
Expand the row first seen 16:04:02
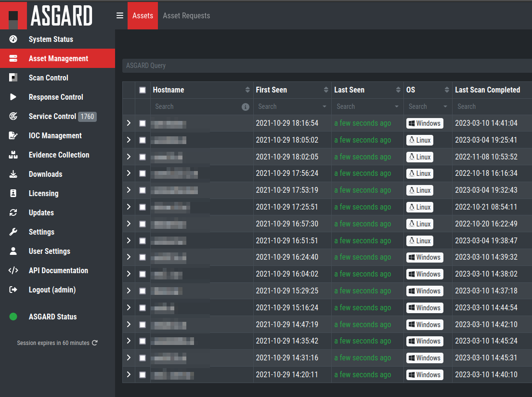pyautogui.click(x=129, y=274)
